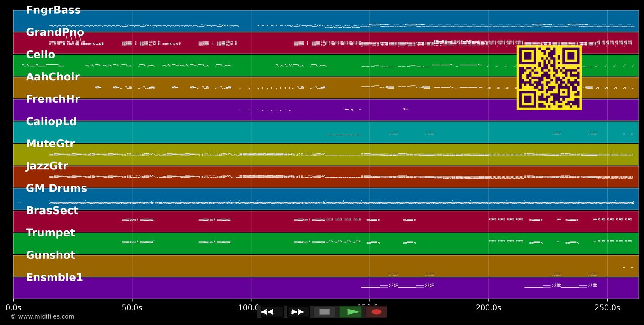Toggle the FngrBass track selection

click(54, 9)
